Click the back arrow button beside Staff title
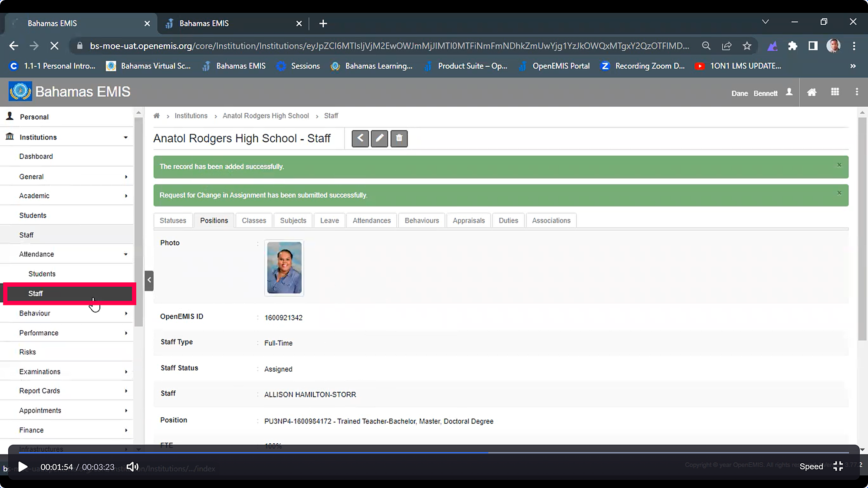The width and height of the screenshot is (868, 488). click(x=360, y=138)
